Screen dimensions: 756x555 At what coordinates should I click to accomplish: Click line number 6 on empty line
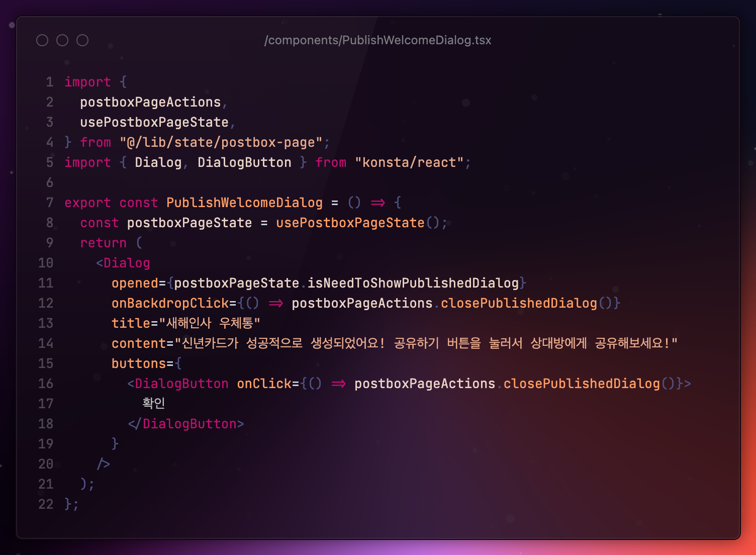pos(50,182)
